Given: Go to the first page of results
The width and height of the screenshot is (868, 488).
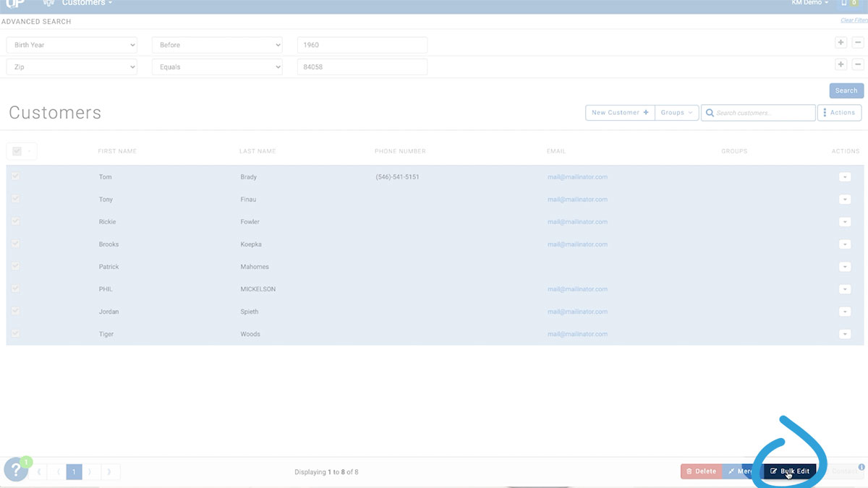Looking at the screenshot, I should [x=38, y=472].
